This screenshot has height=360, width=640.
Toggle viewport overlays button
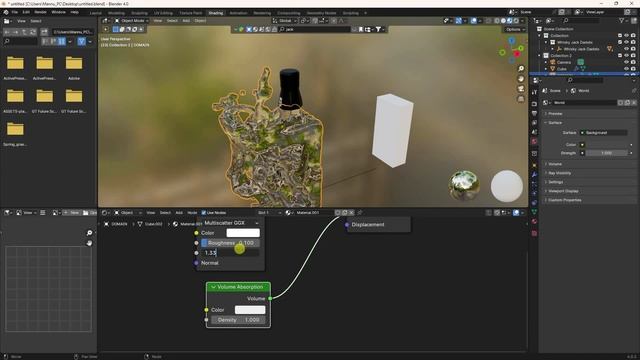point(473,20)
